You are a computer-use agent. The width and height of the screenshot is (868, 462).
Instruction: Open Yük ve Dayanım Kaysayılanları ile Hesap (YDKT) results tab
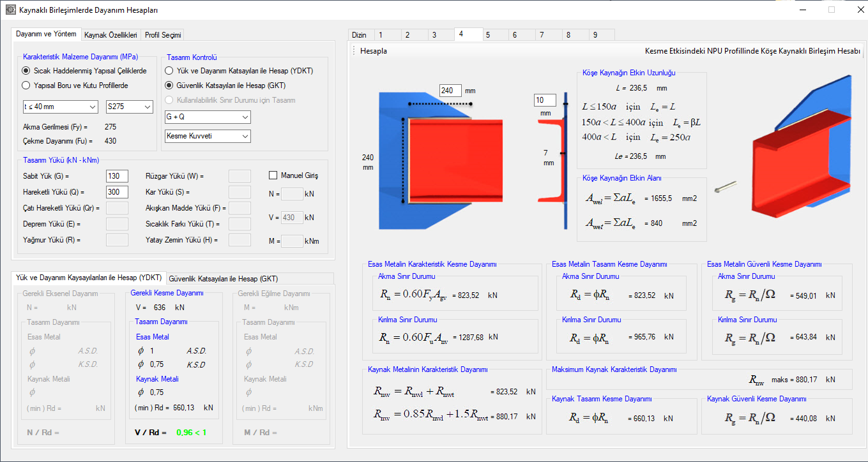[x=89, y=278]
